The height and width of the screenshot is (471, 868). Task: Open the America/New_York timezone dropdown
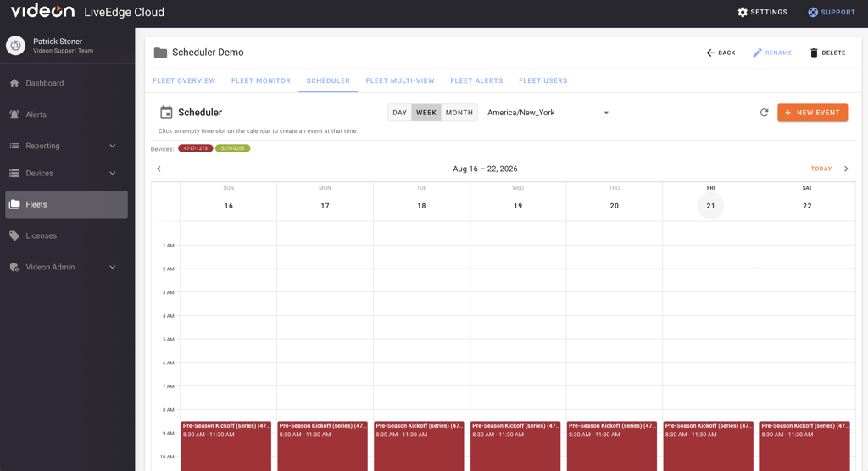[x=548, y=113]
